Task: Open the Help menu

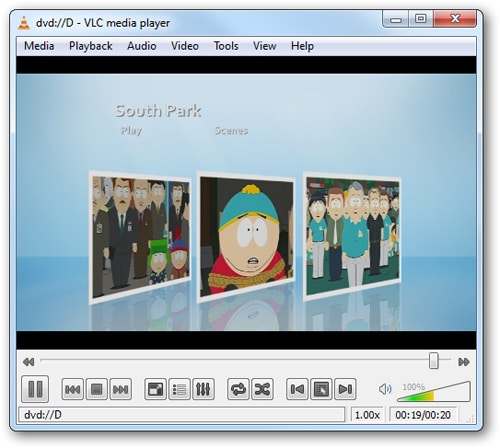Action: click(302, 46)
